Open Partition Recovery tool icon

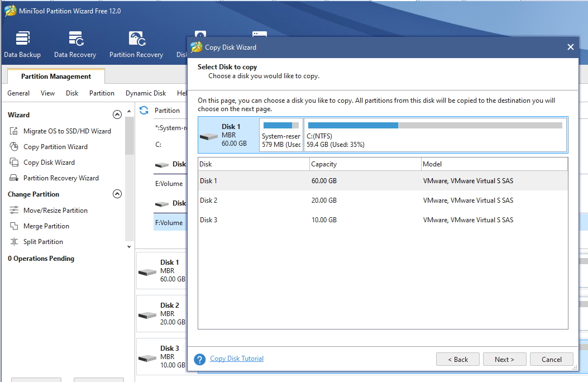point(137,38)
